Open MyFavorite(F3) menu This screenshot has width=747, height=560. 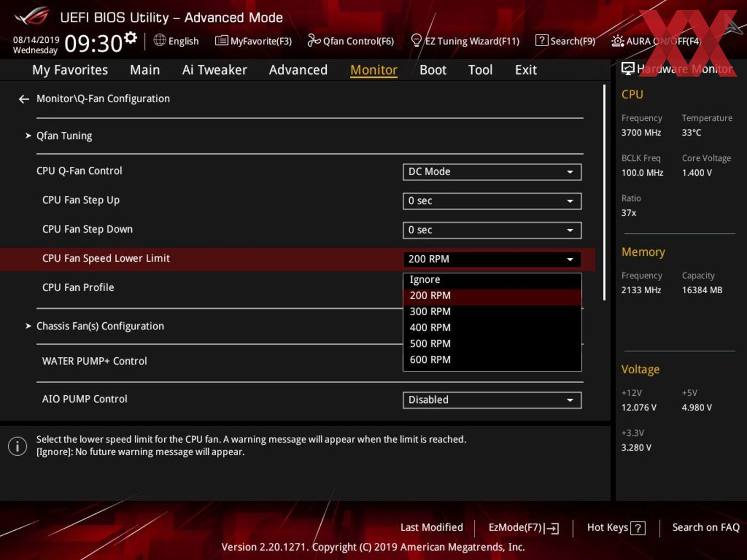[x=253, y=41]
